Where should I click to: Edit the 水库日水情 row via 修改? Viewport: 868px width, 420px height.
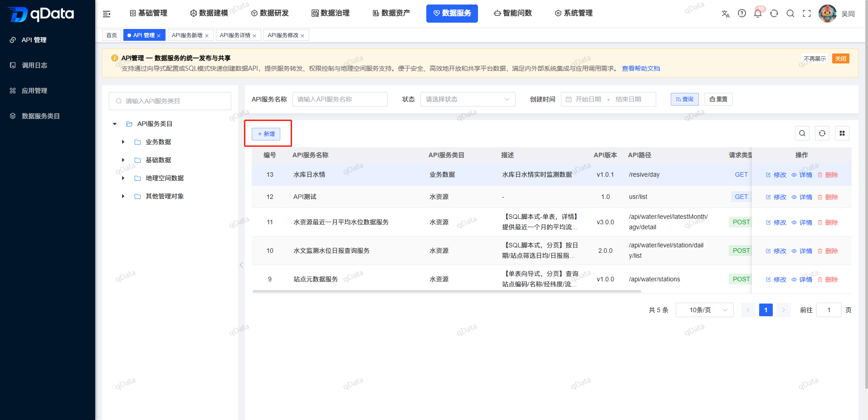(x=776, y=175)
